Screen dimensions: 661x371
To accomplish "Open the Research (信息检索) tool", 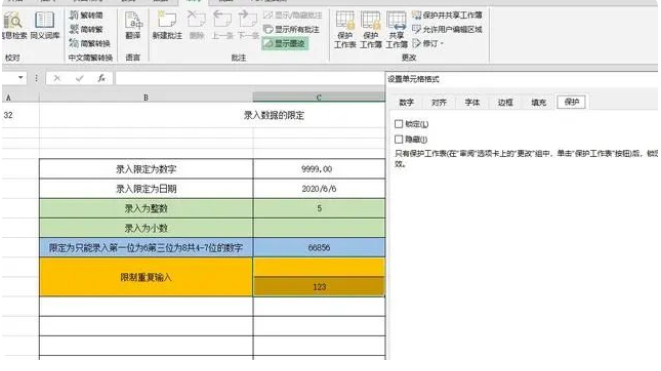I will coord(14,26).
